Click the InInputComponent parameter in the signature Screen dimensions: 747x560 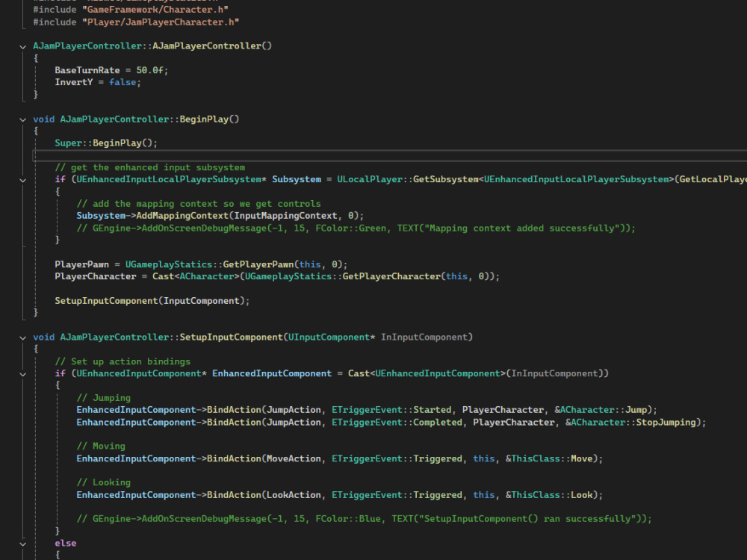[424, 337]
